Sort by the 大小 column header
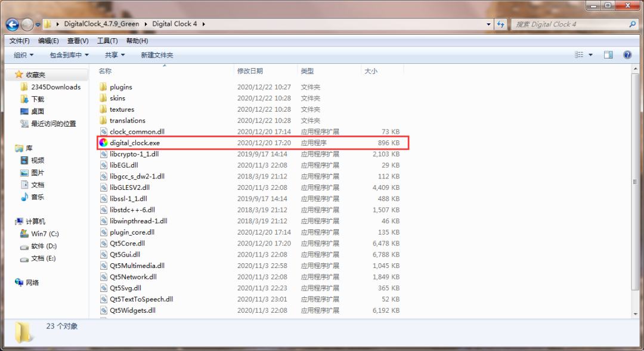 tap(370, 71)
